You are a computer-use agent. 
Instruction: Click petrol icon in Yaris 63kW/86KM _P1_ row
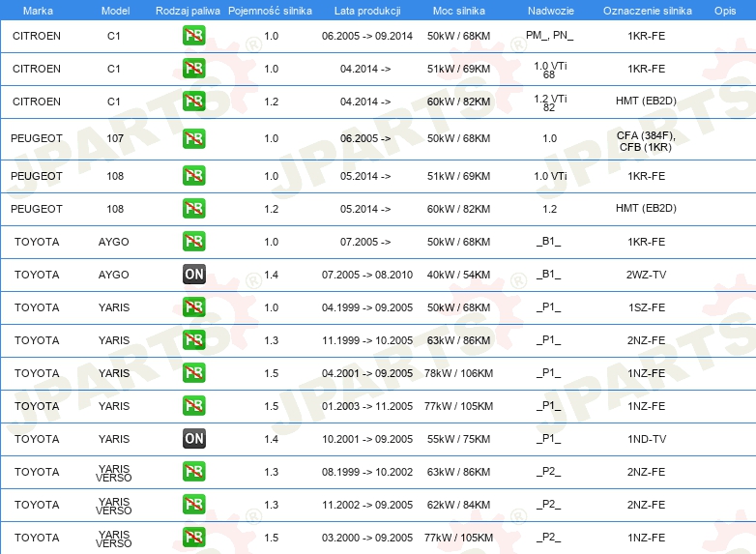pos(193,340)
